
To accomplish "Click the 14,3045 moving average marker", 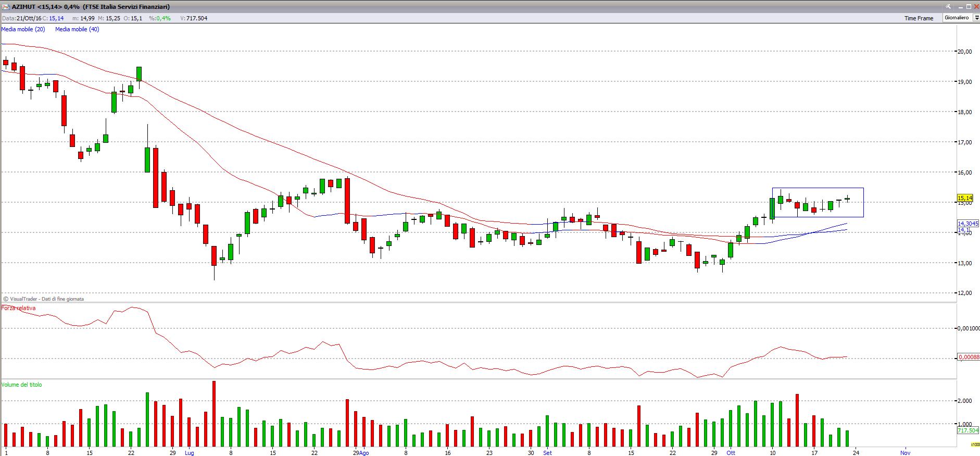I will (968, 224).
